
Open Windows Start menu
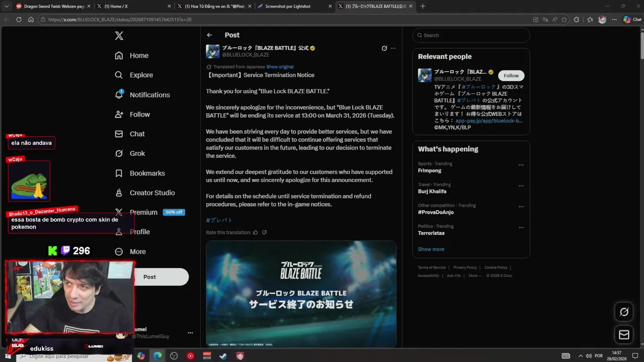pos(8,356)
